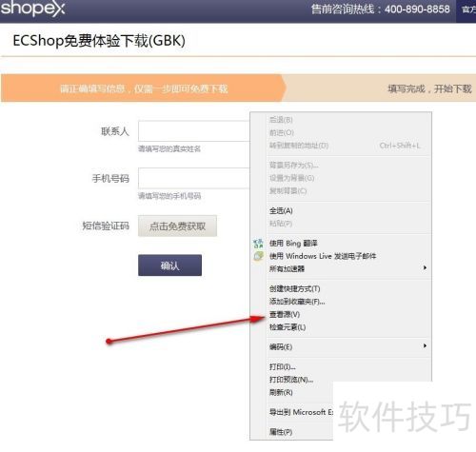Click hint text 请填写您的手机号码
This screenshot has width=476, height=452.
(x=169, y=196)
